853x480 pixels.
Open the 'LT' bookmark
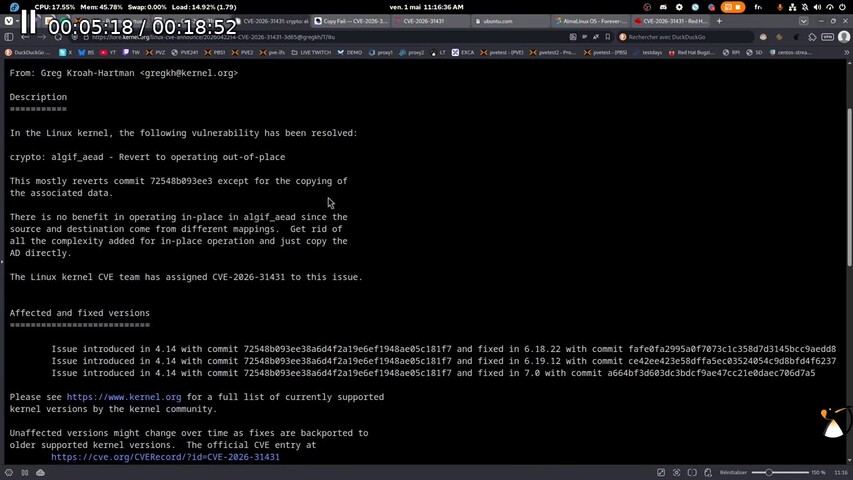438,53
